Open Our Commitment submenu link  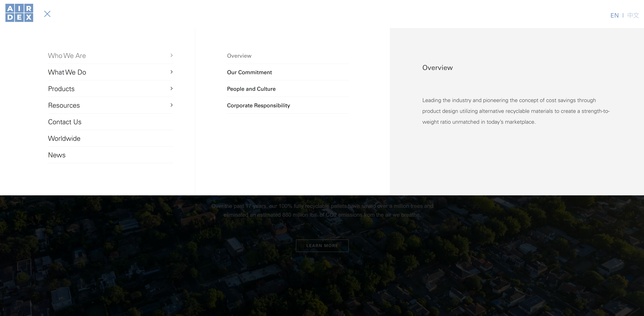[x=249, y=72]
